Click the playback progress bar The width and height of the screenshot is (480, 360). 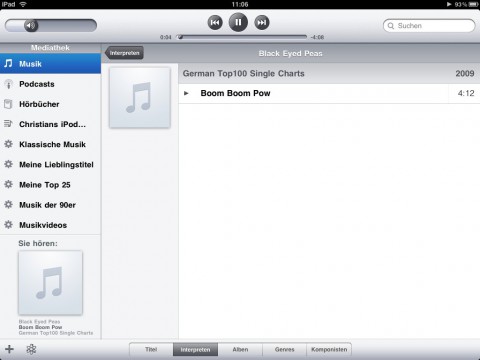[242, 37]
